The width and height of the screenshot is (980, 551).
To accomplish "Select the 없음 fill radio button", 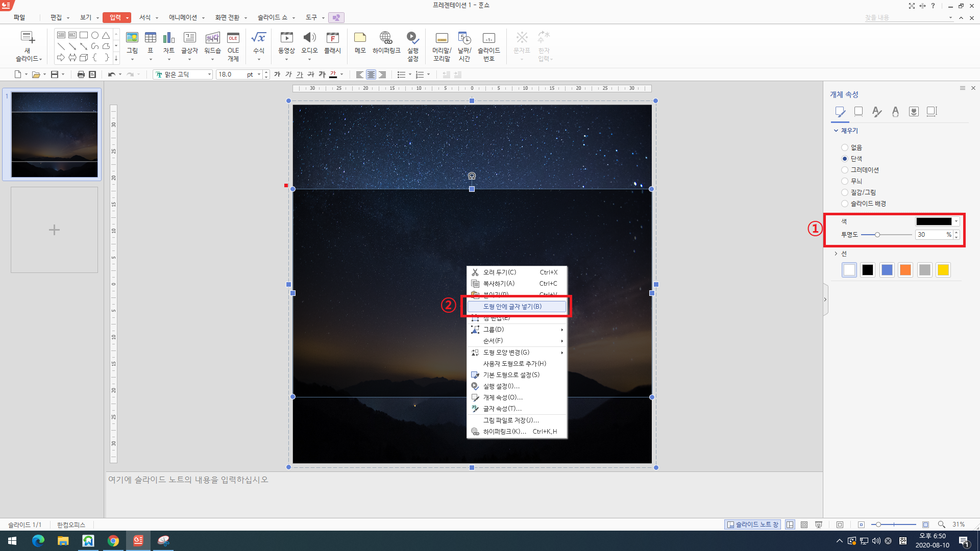I will [845, 147].
